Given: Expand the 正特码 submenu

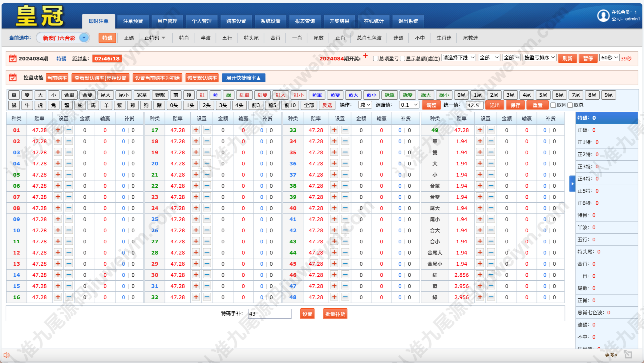Looking at the screenshot, I should [155, 38].
